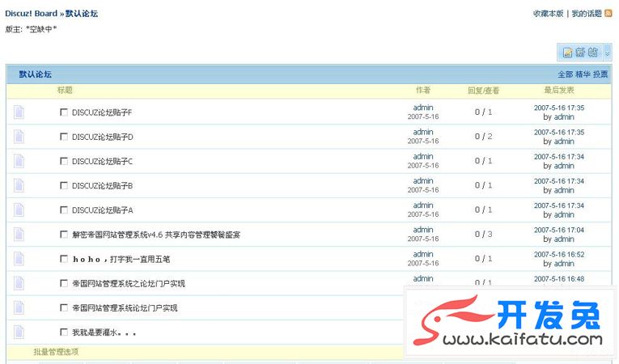The width and height of the screenshot is (619, 364).
Task: Check the box for DISCUZ论坛贴子B
Action: point(64,185)
